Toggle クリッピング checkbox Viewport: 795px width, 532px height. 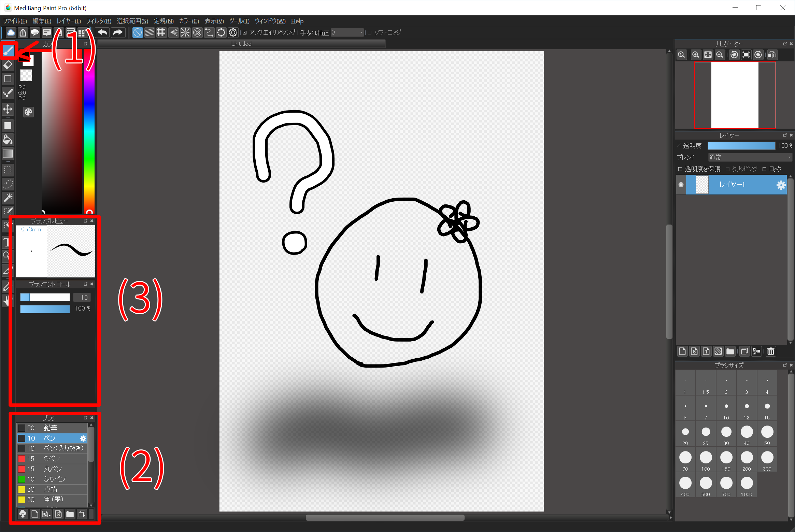click(x=732, y=168)
